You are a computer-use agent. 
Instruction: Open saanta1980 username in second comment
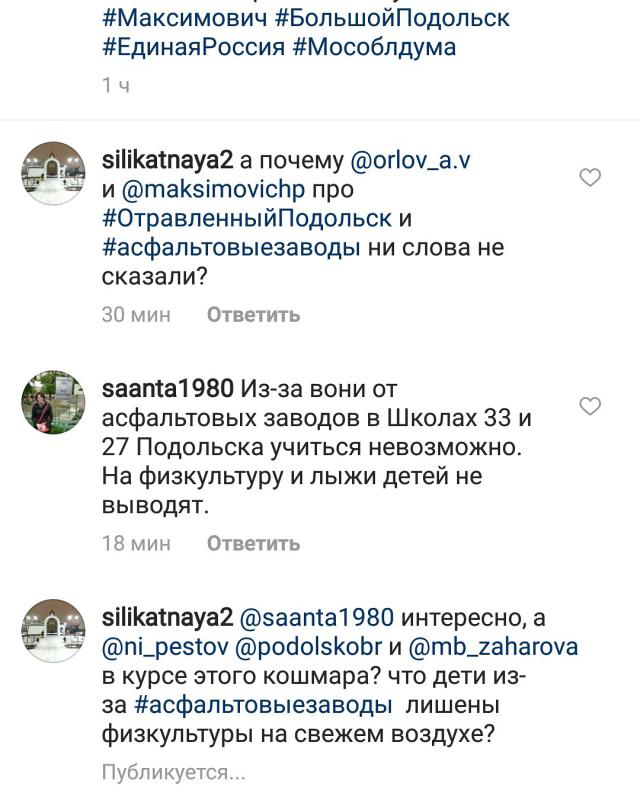[x=168, y=389]
